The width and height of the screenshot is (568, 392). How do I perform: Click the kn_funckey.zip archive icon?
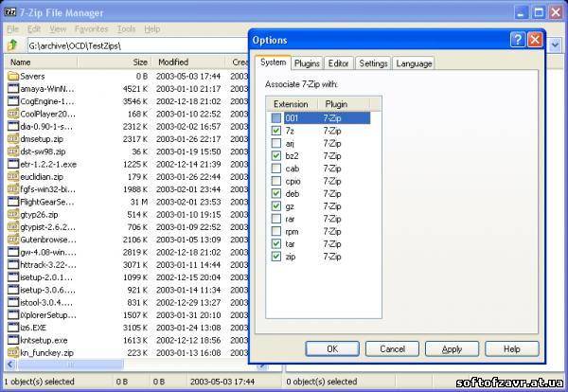click(13, 353)
